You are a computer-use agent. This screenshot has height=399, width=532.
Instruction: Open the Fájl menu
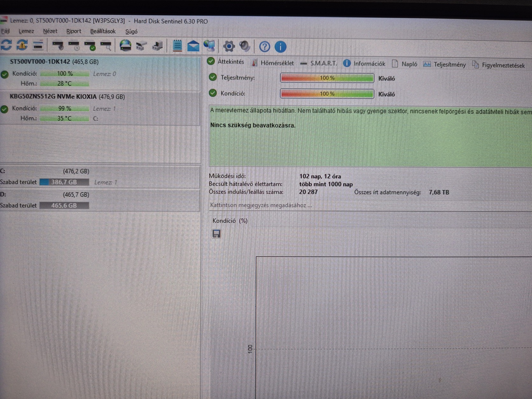[x=5, y=31]
